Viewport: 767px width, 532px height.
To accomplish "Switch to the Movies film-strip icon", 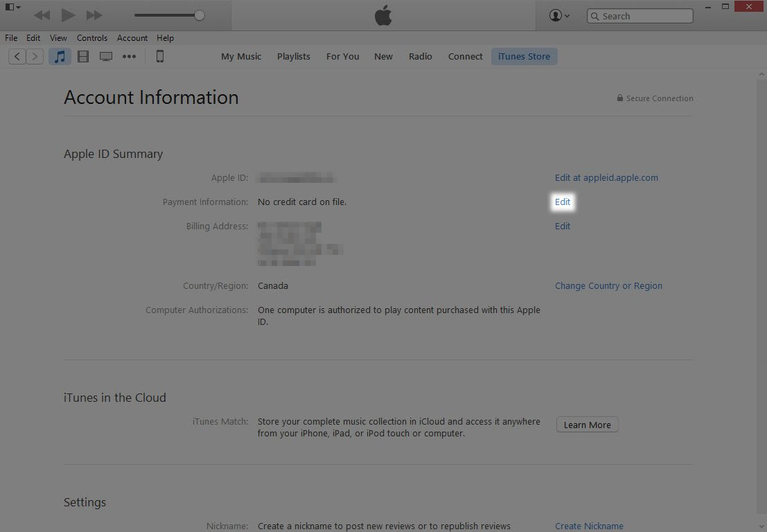I will click(x=83, y=56).
